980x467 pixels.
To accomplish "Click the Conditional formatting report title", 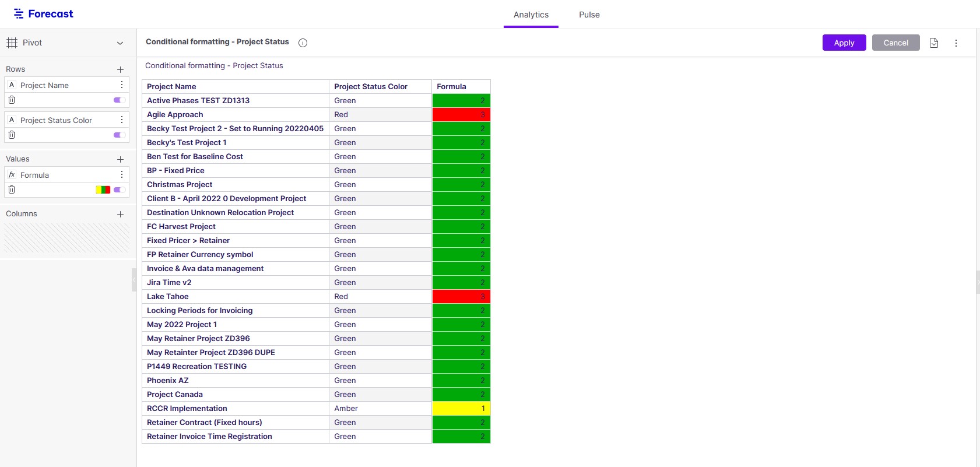I will click(x=217, y=42).
